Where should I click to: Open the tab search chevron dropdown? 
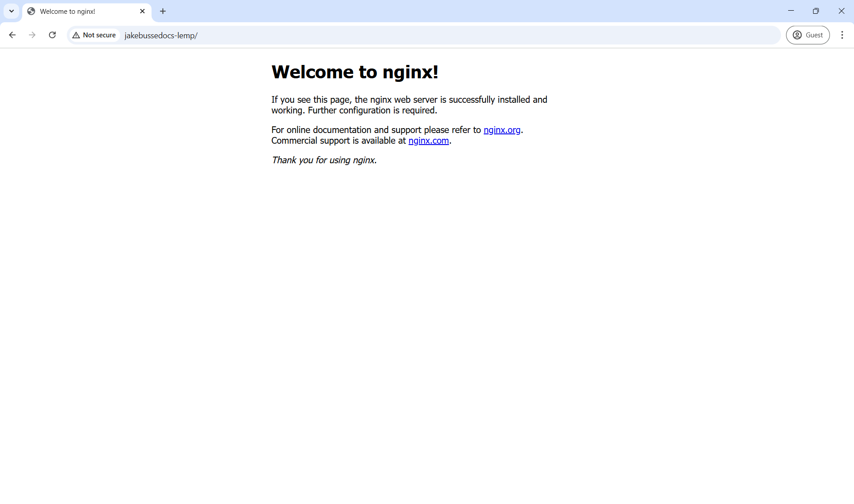tap(11, 11)
